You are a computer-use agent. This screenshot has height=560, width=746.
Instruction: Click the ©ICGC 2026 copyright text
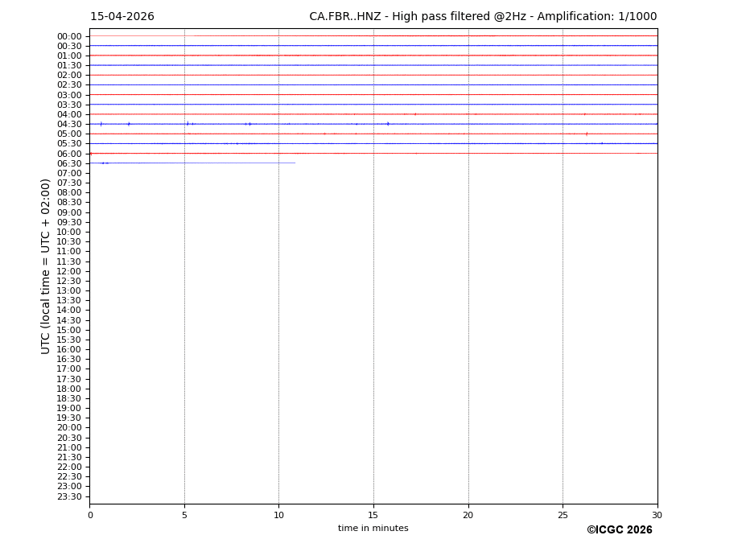tap(619, 530)
